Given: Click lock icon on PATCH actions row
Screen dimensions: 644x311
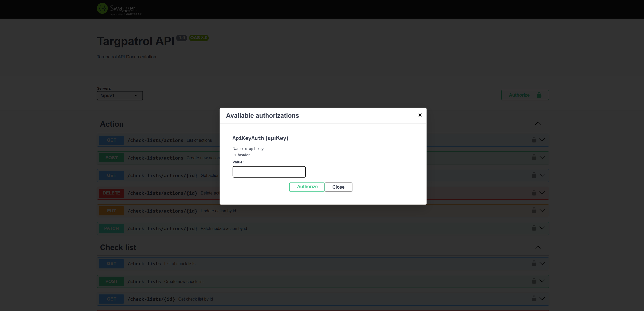Looking at the screenshot, I should pyautogui.click(x=534, y=228).
